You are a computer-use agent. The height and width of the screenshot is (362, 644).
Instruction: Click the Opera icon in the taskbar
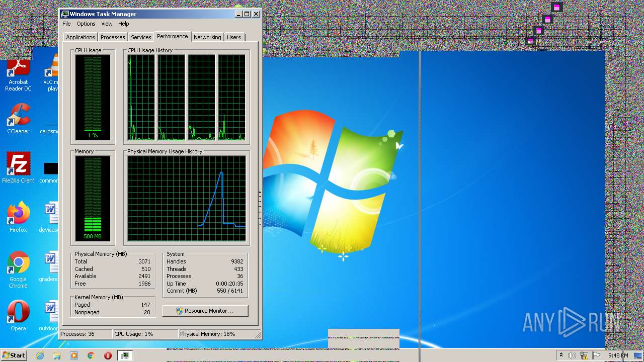108,355
